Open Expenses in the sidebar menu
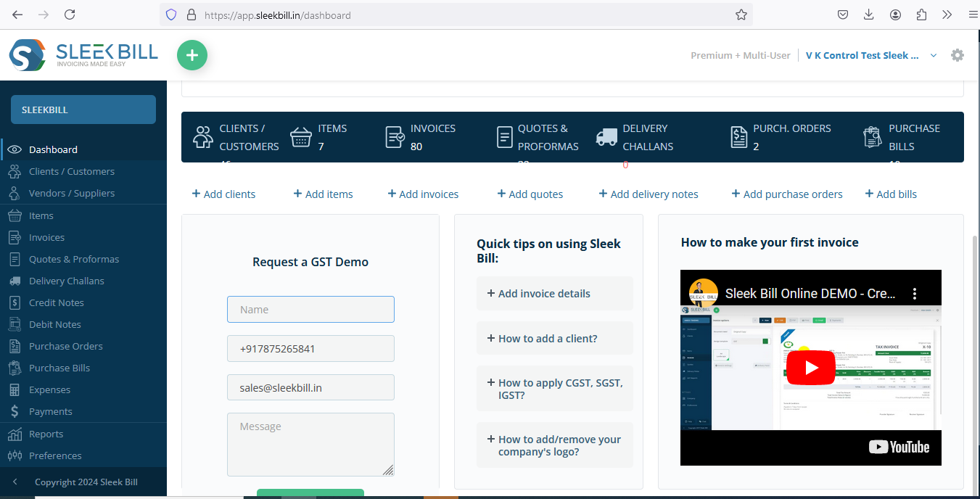Image resolution: width=980 pixels, height=499 pixels. pos(49,389)
